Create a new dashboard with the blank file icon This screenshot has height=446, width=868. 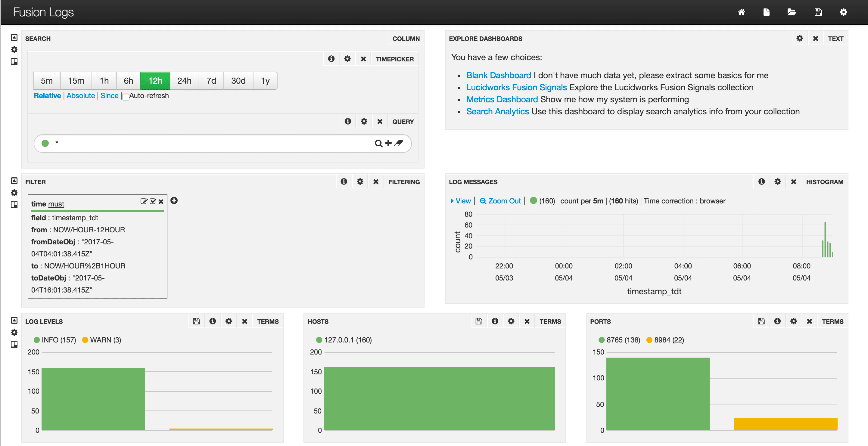[766, 12]
